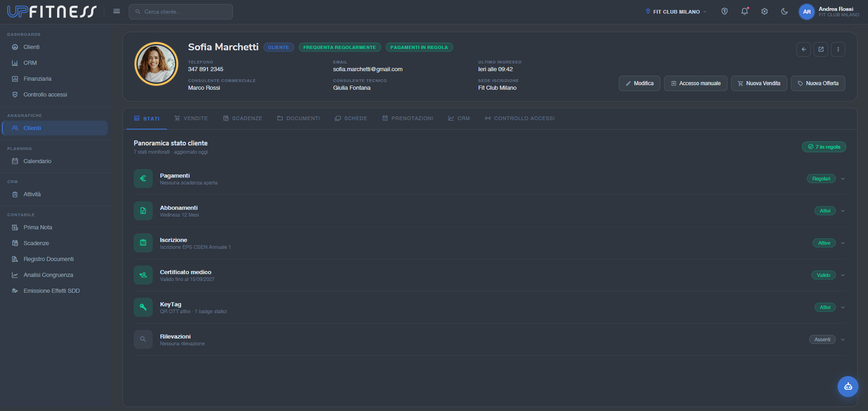Open the chatbot assistant button
868x411 pixels.
click(848, 387)
